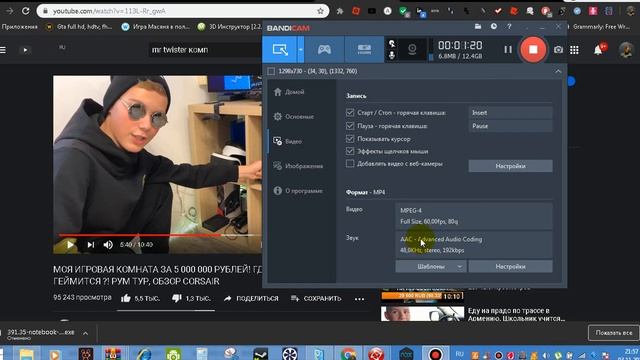This screenshot has height=360, width=640.
Task: Switch to game recording mode gamepad icon
Action: coord(324,50)
